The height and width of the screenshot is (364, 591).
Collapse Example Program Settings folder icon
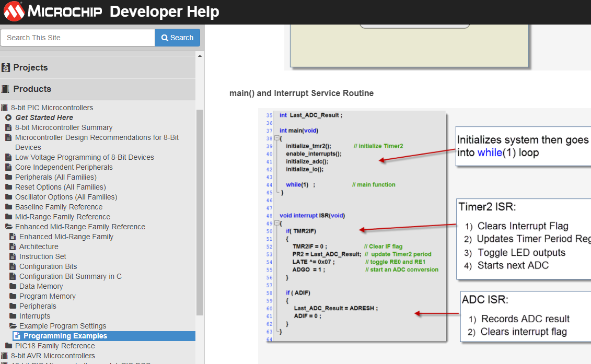pos(13,325)
